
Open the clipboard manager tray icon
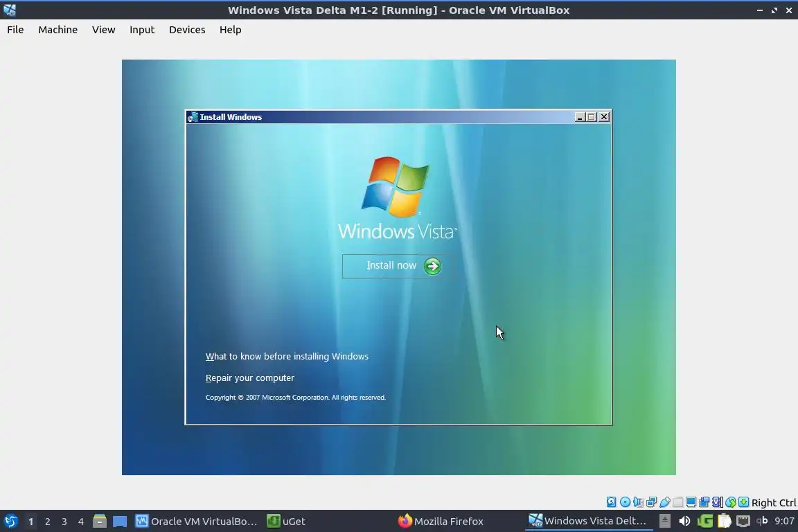click(724, 521)
